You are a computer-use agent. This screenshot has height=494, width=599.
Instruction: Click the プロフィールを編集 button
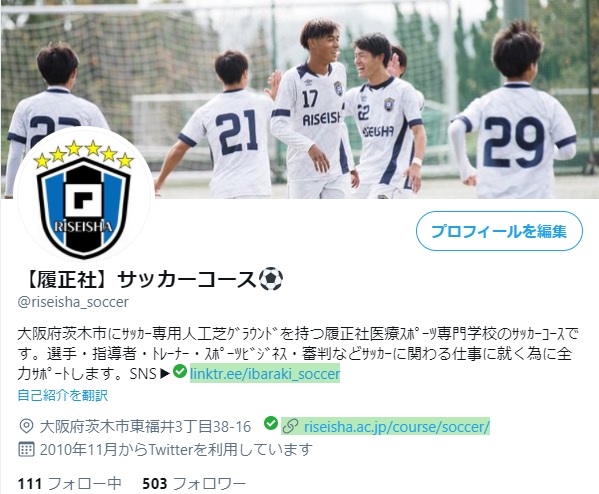[x=499, y=231]
